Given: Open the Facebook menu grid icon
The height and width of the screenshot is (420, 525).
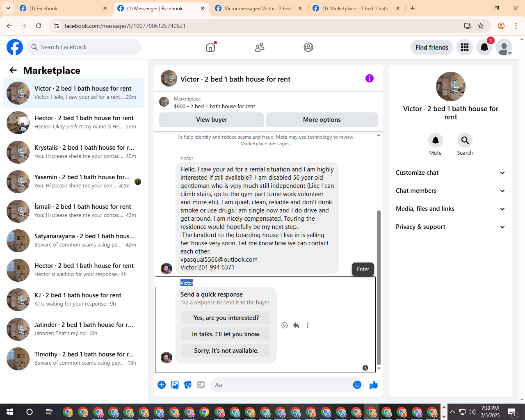Looking at the screenshot, I should pos(465,47).
